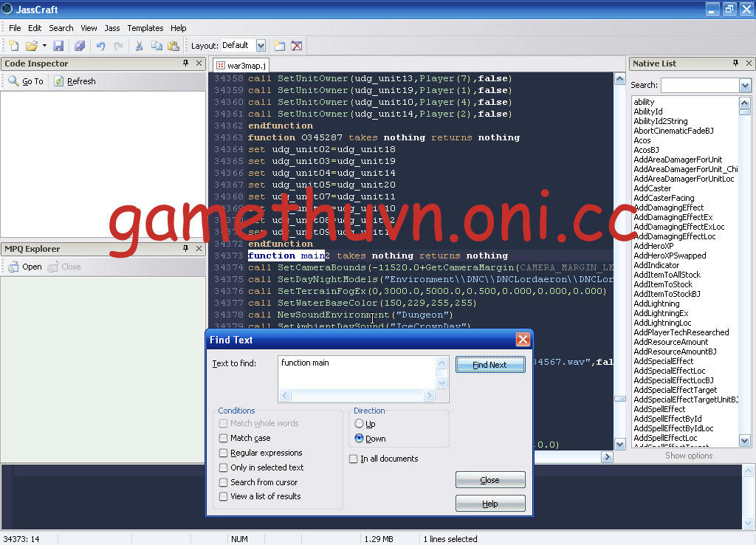
Task: Click code editor horizontal scroll right arrow
Action: pos(607,456)
